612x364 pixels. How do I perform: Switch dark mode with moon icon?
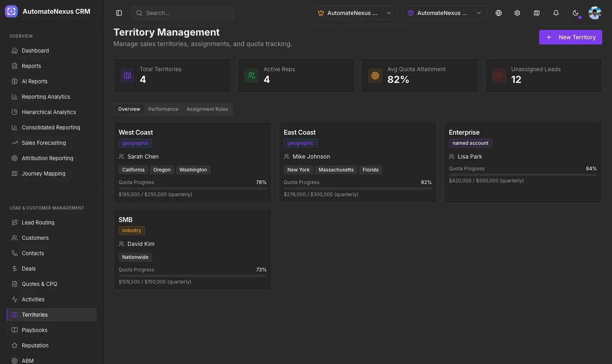576,13
